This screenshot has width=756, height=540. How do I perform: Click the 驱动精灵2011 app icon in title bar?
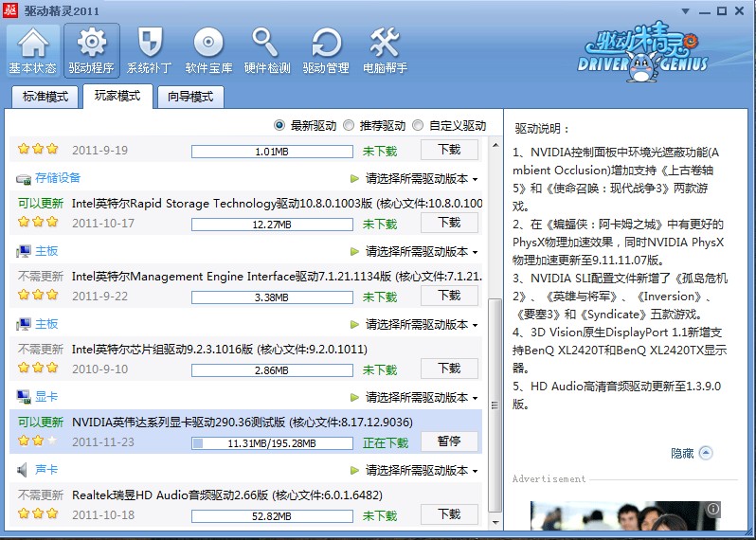[10, 9]
